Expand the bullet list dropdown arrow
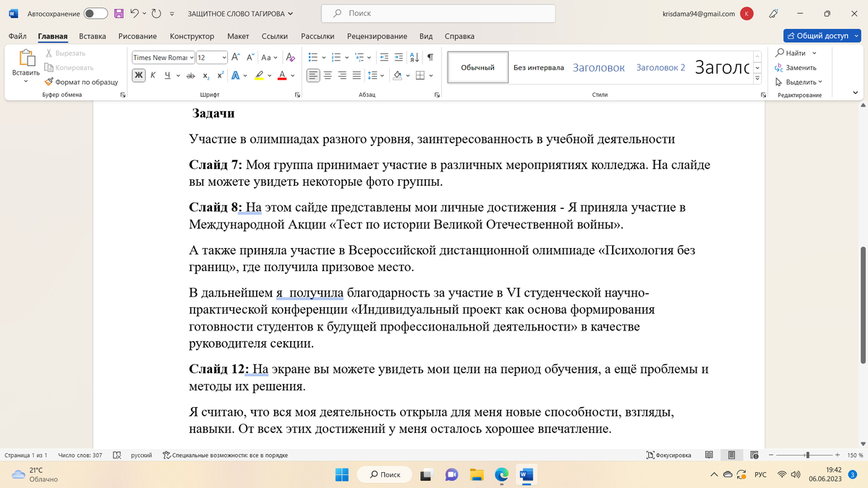Image resolution: width=868 pixels, height=488 pixels. coord(324,57)
